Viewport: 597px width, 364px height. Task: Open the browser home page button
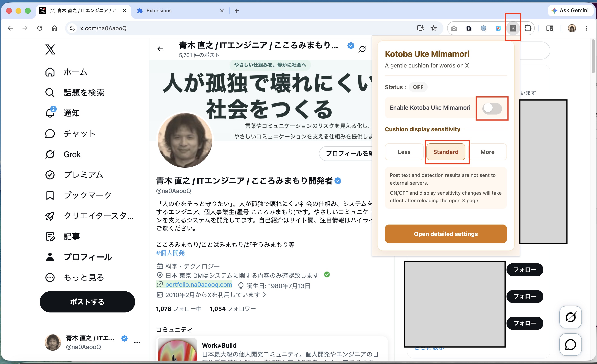(54, 28)
